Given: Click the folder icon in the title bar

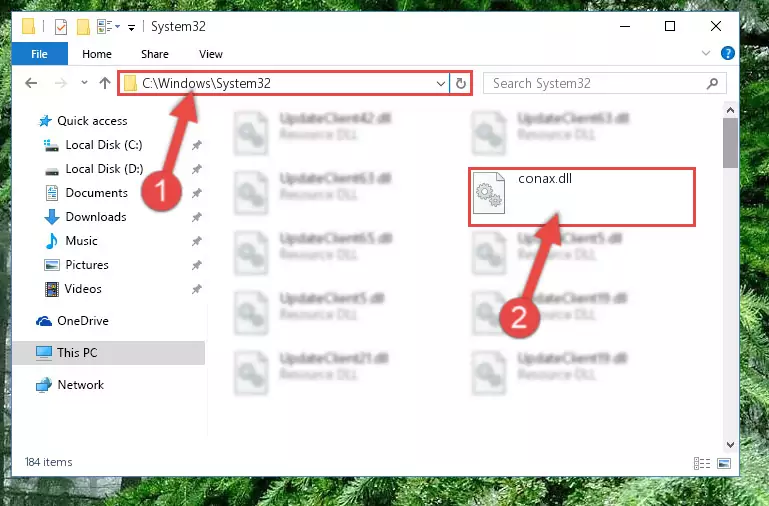Looking at the screenshot, I should point(28,26).
